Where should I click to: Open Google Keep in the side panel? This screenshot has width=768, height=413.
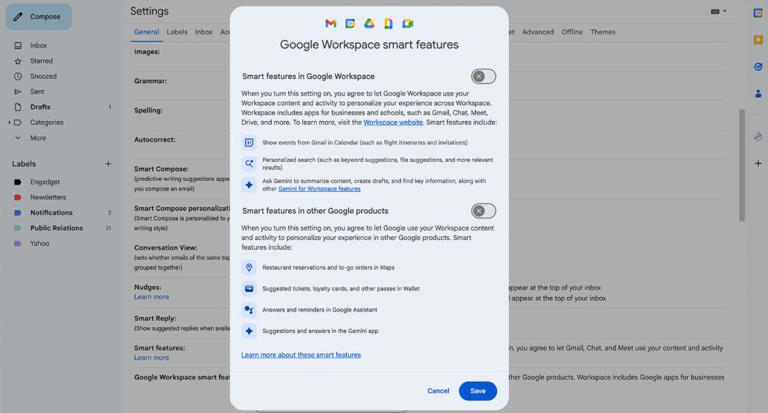pos(758,41)
